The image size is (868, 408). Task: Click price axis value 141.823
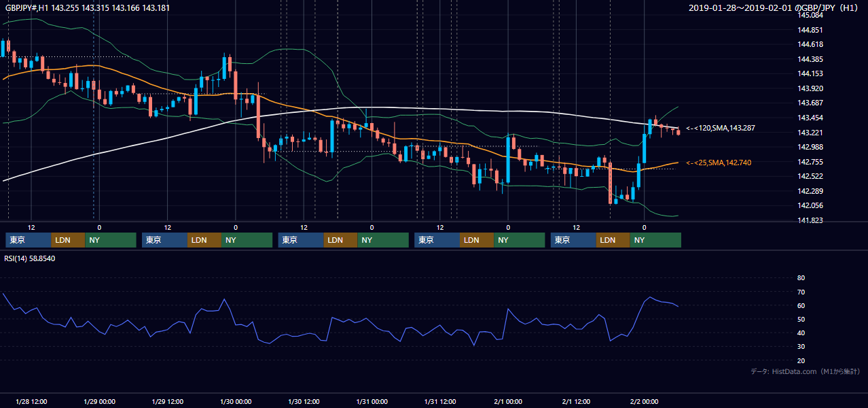pyautogui.click(x=810, y=220)
